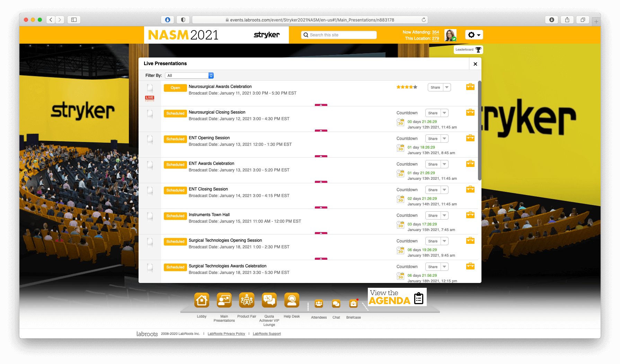Add ENT Awards Celebration to briefcase
The image size is (620, 364).
470,163
